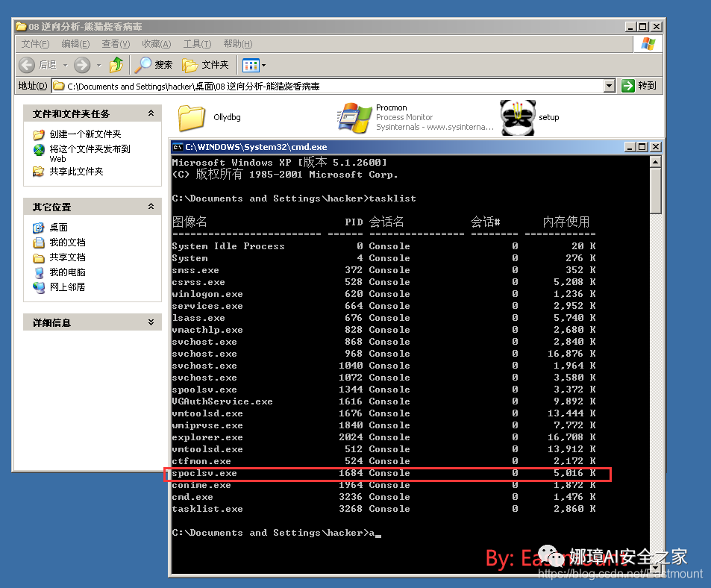
Task: Open the 帮助(H) menu
Action: pos(238,44)
